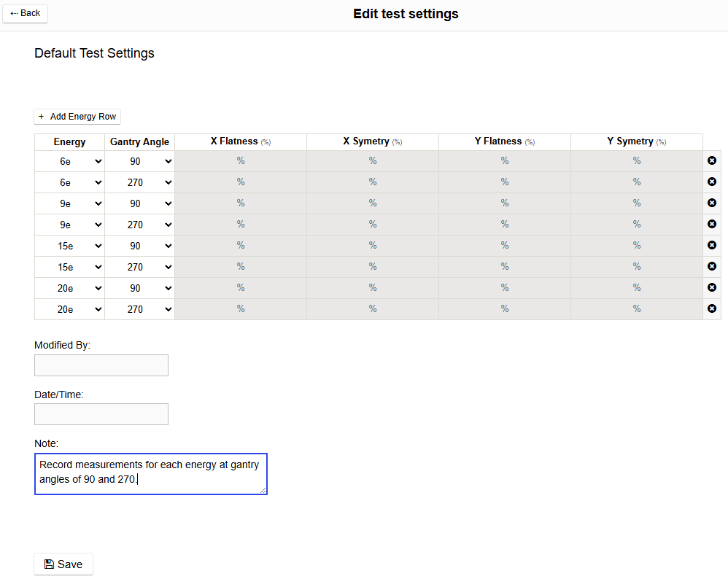Select the Note text area
This screenshot has width=728, height=579.
(x=150, y=473)
